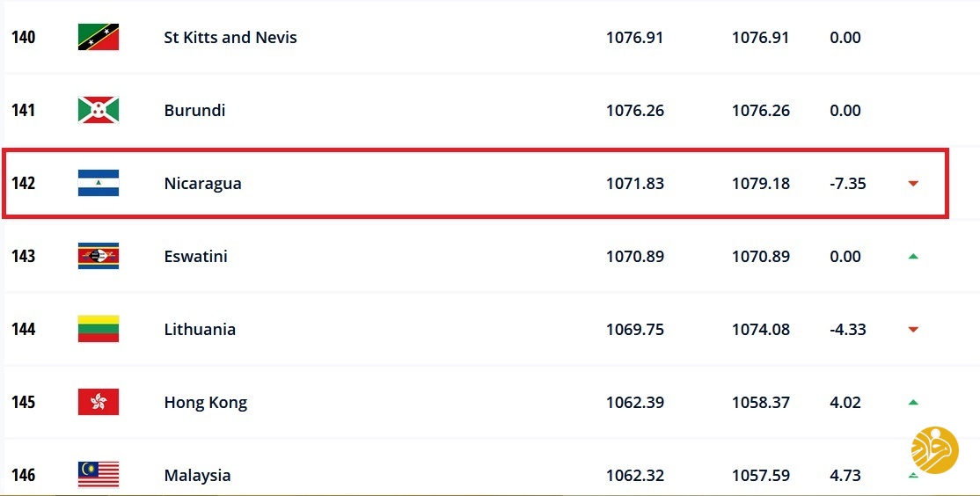Open the Burundi team link
The image size is (980, 496).
point(194,111)
